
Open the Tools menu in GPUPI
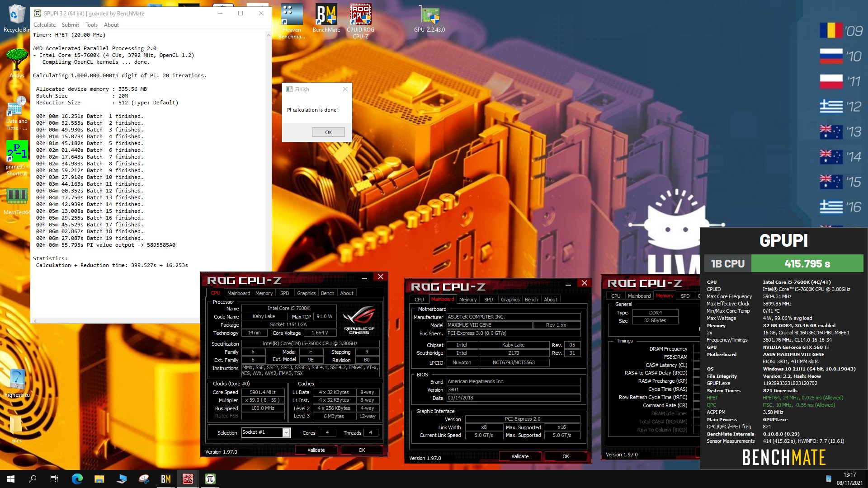pyautogui.click(x=91, y=25)
